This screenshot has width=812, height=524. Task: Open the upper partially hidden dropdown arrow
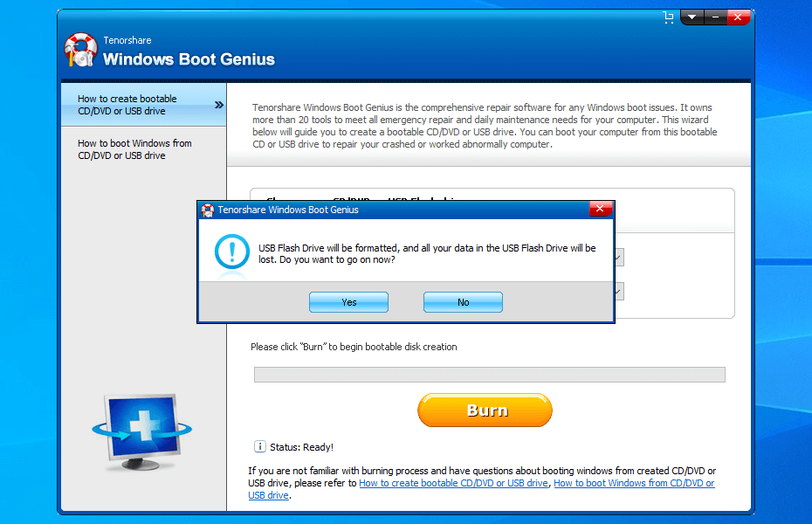(x=618, y=257)
